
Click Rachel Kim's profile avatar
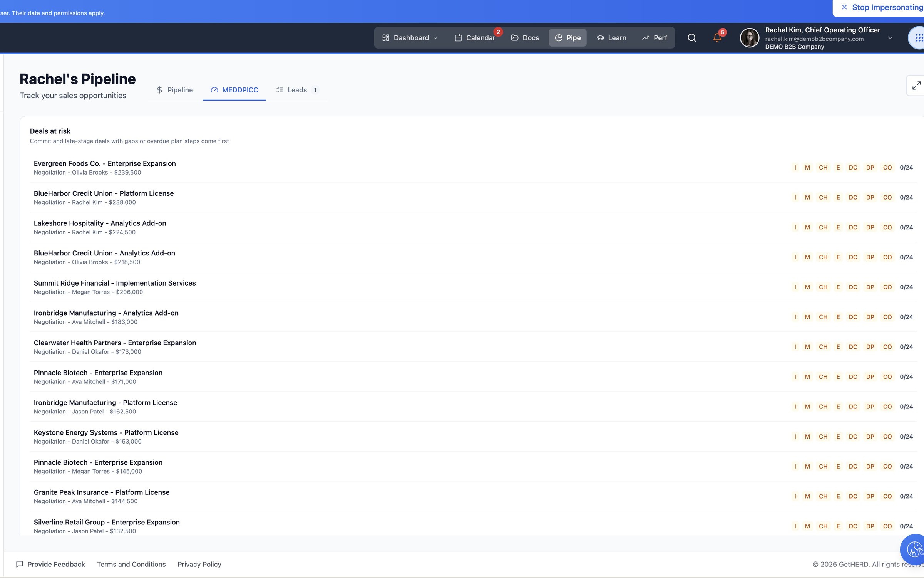[x=749, y=38]
